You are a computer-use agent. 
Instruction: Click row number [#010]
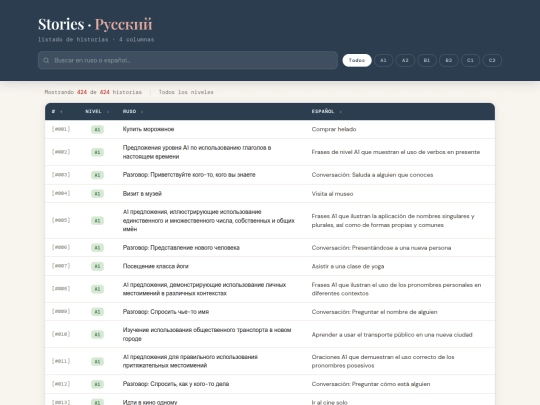pos(61,334)
